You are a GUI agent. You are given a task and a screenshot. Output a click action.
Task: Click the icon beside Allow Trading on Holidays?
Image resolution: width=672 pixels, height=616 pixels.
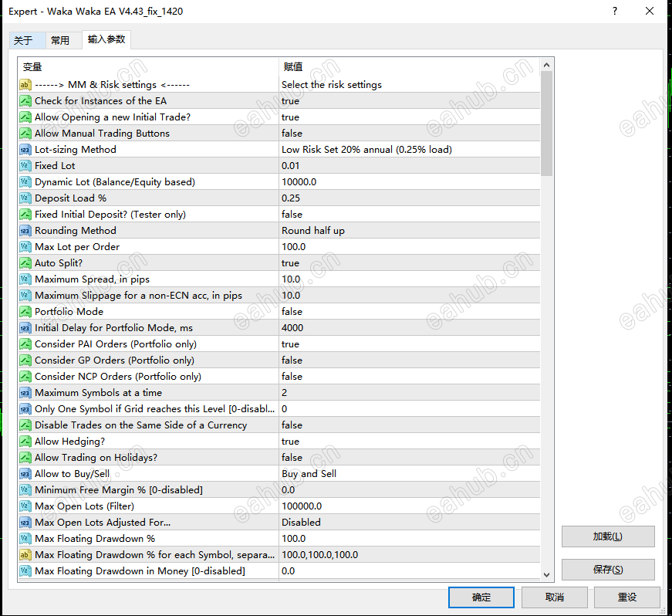[25, 458]
